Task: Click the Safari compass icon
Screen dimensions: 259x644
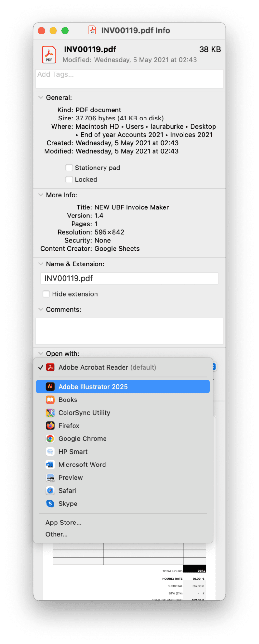Action: click(50, 491)
